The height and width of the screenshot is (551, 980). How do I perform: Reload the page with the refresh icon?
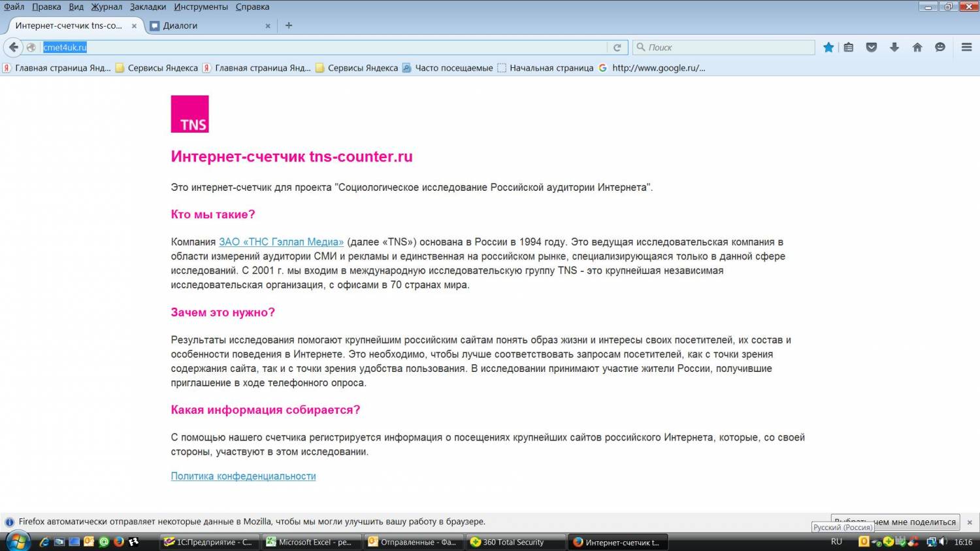pyautogui.click(x=617, y=47)
